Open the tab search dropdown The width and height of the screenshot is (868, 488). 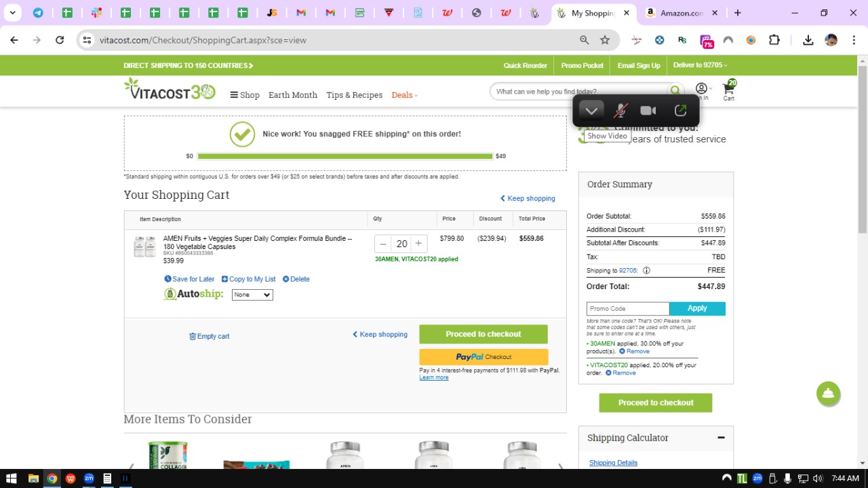click(x=12, y=13)
